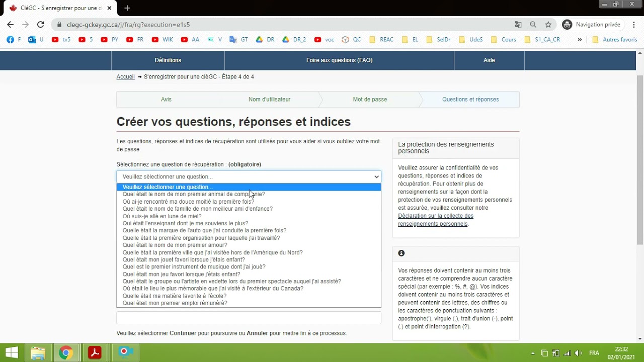Image resolution: width=644 pixels, height=362 pixels.
Task: Choose the instrument de musique question
Action: point(249,267)
